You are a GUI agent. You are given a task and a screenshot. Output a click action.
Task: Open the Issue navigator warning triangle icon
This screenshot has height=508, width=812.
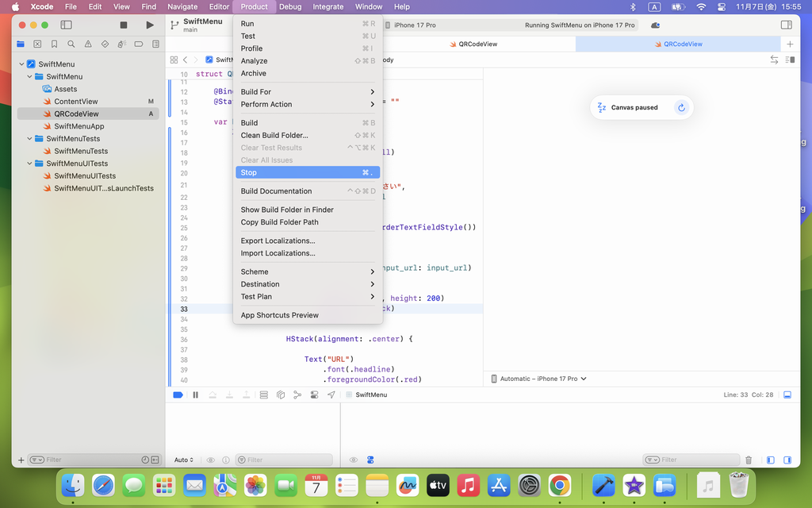(x=88, y=44)
